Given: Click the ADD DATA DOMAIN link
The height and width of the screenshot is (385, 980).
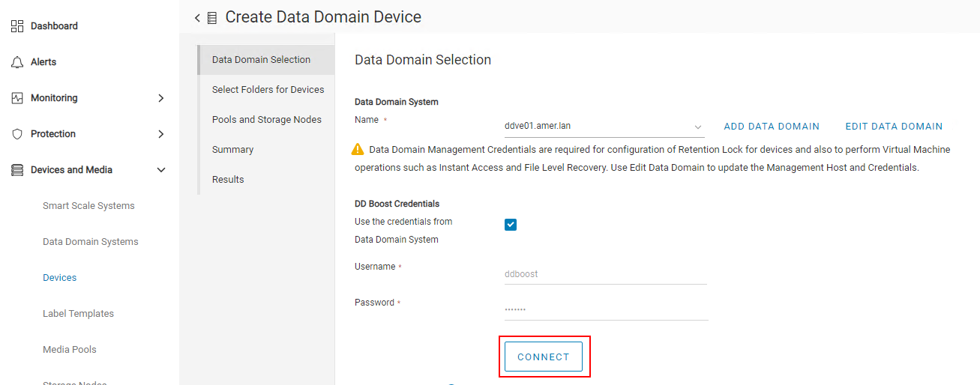Looking at the screenshot, I should (x=772, y=127).
